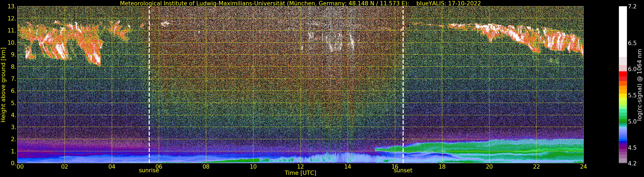Click the time axis tick '24'

pos(583,166)
